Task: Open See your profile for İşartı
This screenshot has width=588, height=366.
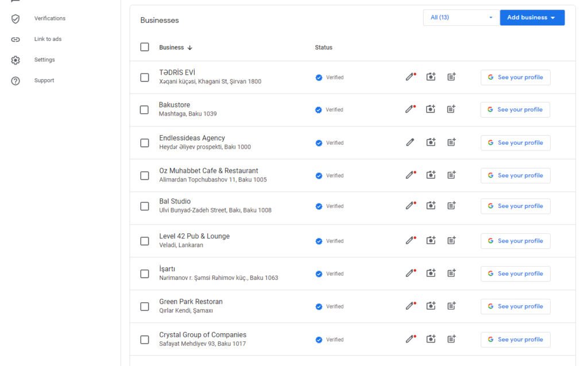Action: tap(515, 273)
